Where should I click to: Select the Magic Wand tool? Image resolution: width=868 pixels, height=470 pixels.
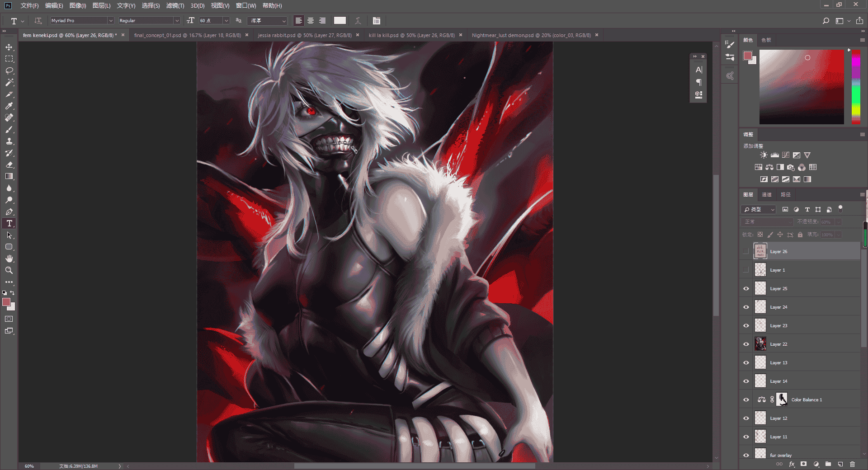(x=9, y=82)
